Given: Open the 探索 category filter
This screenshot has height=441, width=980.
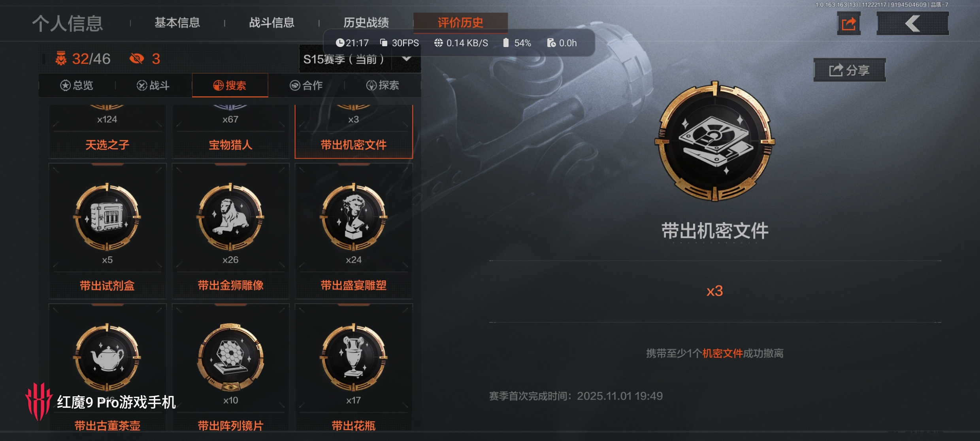Looking at the screenshot, I should [x=383, y=85].
